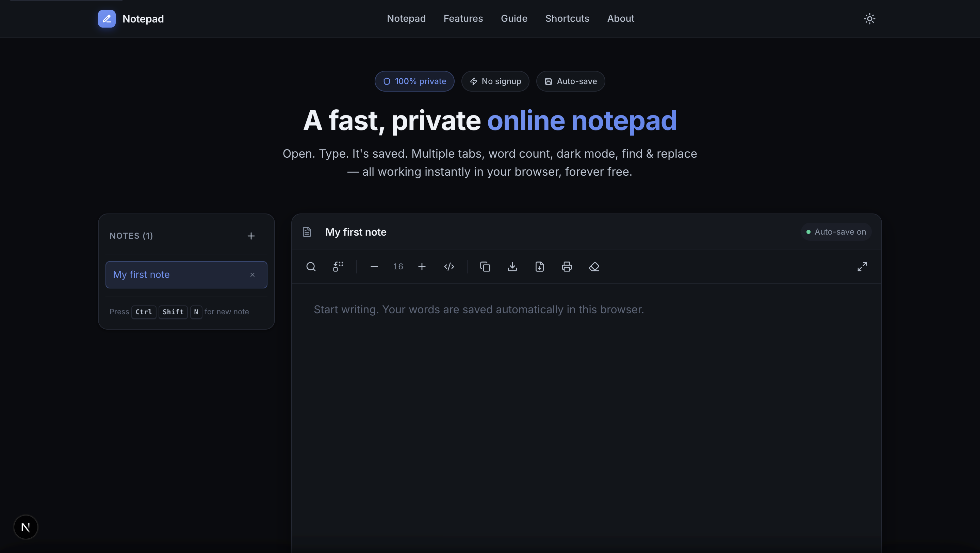This screenshot has height=553, width=980.
Task: Select the 'My first note' tab in notes list
Action: pos(186,274)
